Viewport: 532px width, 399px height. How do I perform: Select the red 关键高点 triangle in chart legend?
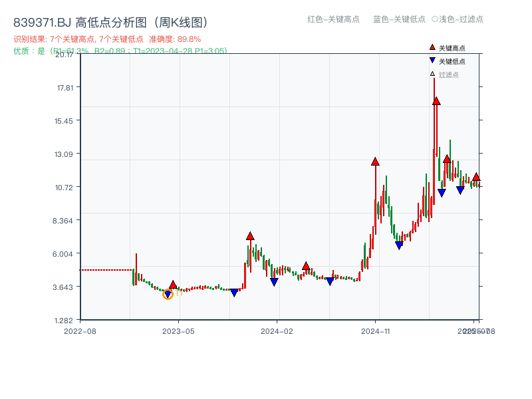coord(431,47)
